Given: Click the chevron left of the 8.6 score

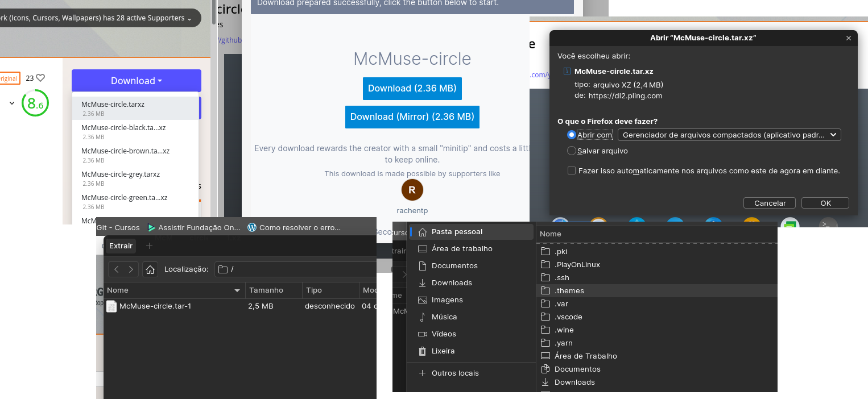Looking at the screenshot, I should pyautogui.click(x=12, y=103).
